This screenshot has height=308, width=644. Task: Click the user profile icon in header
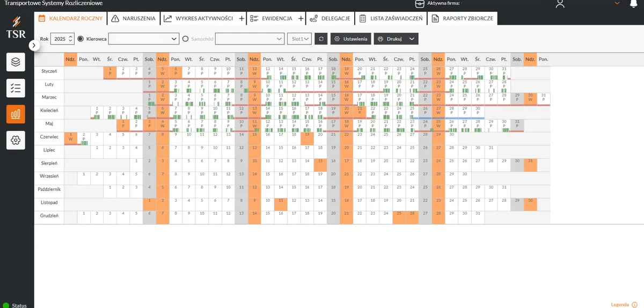(560, 4)
